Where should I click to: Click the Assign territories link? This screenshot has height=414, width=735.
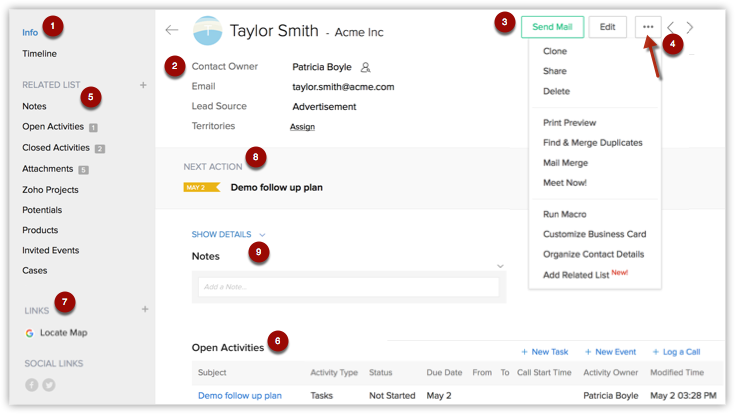pyautogui.click(x=302, y=127)
